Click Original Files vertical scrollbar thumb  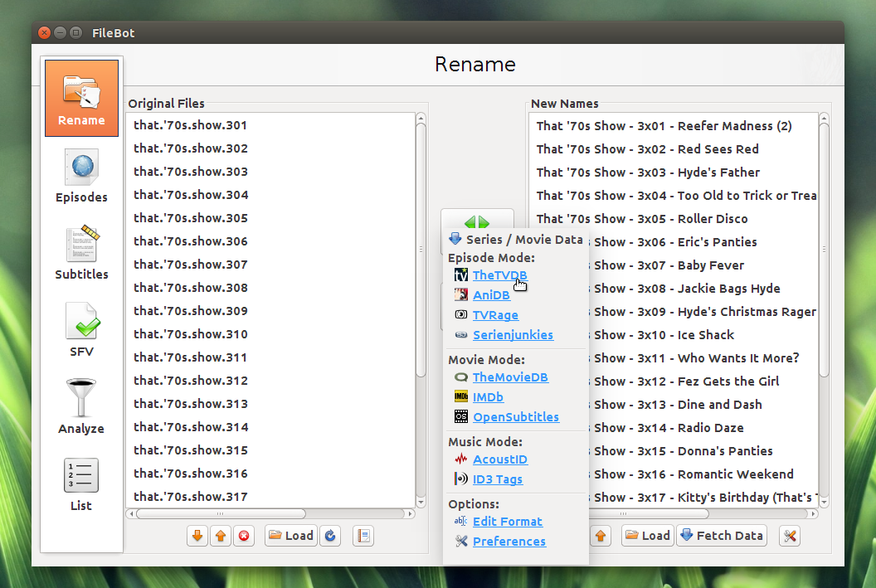pyautogui.click(x=421, y=250)
